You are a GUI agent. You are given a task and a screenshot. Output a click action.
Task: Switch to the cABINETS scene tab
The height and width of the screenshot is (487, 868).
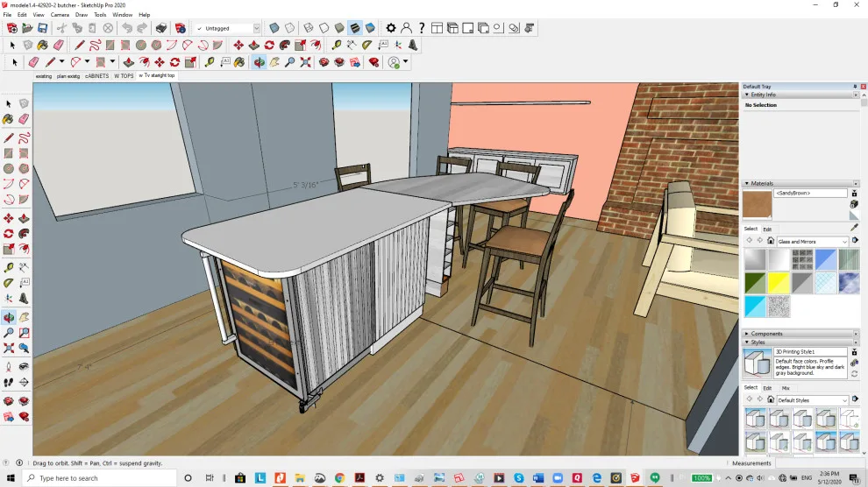[96, 76]
